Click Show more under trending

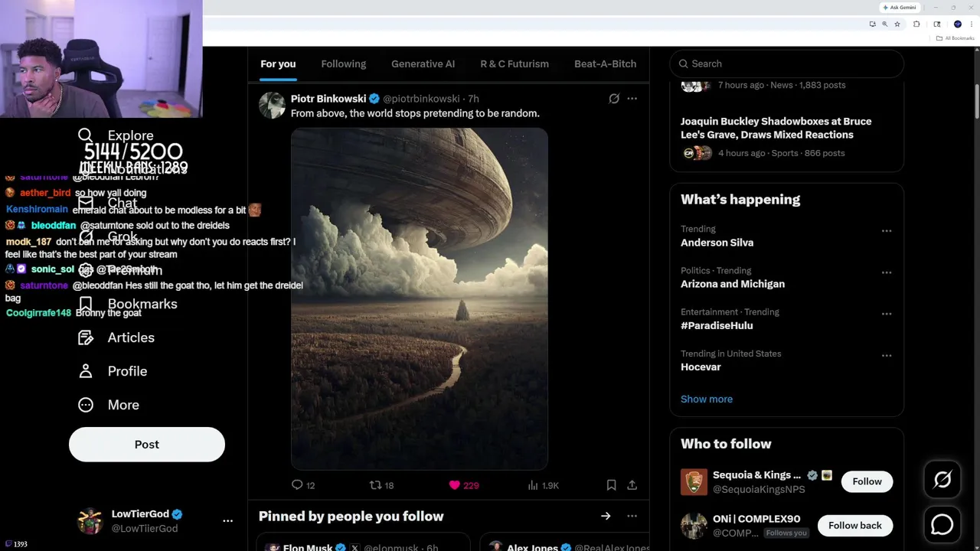[706, 399]
